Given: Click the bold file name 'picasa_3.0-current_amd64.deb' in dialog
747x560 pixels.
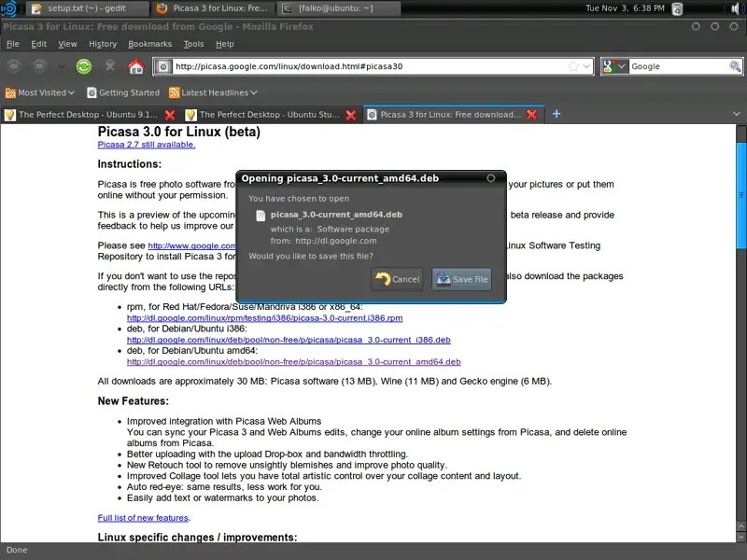Looking at the screenshot, I should [x=336, y=215].
